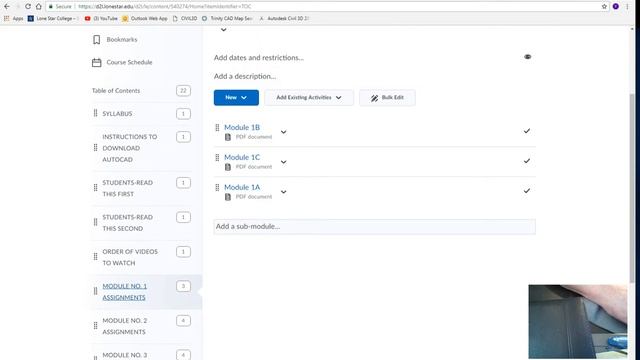Click drag handle for INSTRUCTIONS TO DOWNLOAD AUTOCAD
Viewport: 640px width, 360px height.
point(96,148)
